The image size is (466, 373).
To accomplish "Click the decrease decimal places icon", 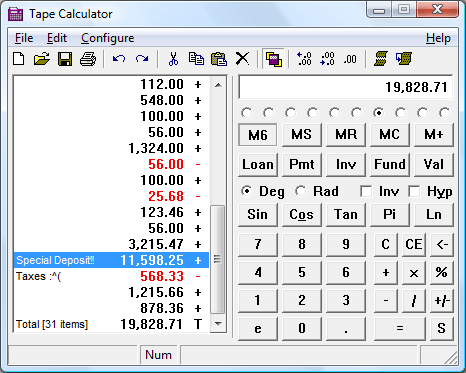I will click(327, 59).
